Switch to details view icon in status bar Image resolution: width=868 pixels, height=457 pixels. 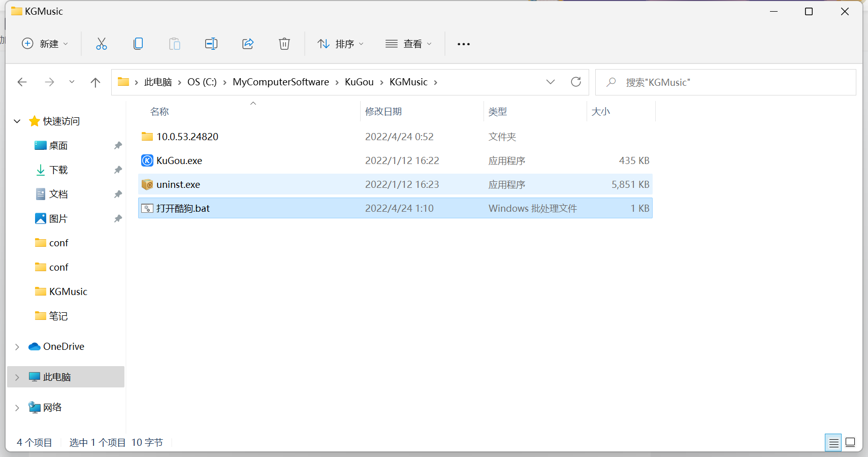(833, 443)
